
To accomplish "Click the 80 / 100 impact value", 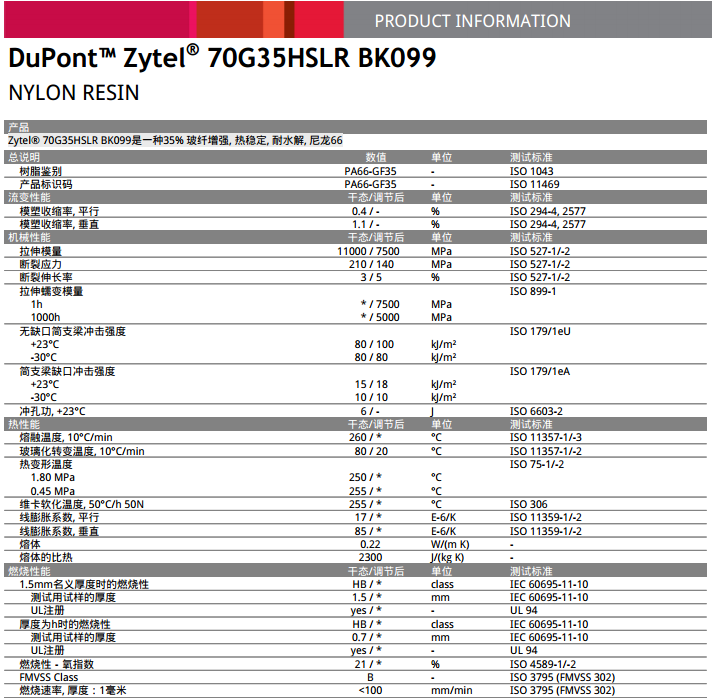I will [x=374, y=344].
